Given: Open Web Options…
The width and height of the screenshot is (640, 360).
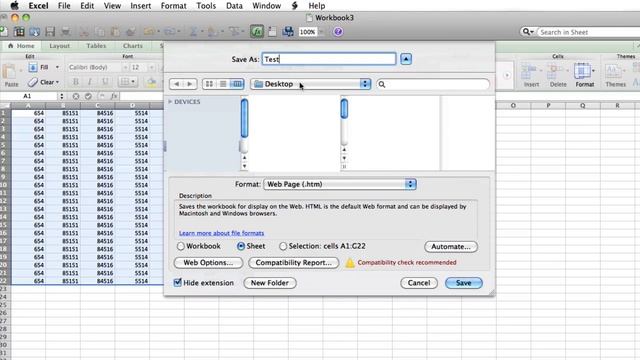Looking at the screenshot, I should [208, 262].
